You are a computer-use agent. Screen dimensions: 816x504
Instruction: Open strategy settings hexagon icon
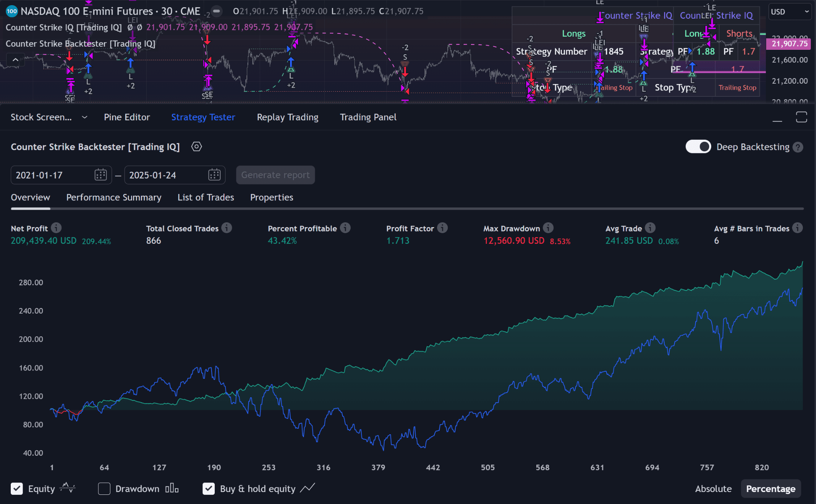pos(196,147)
